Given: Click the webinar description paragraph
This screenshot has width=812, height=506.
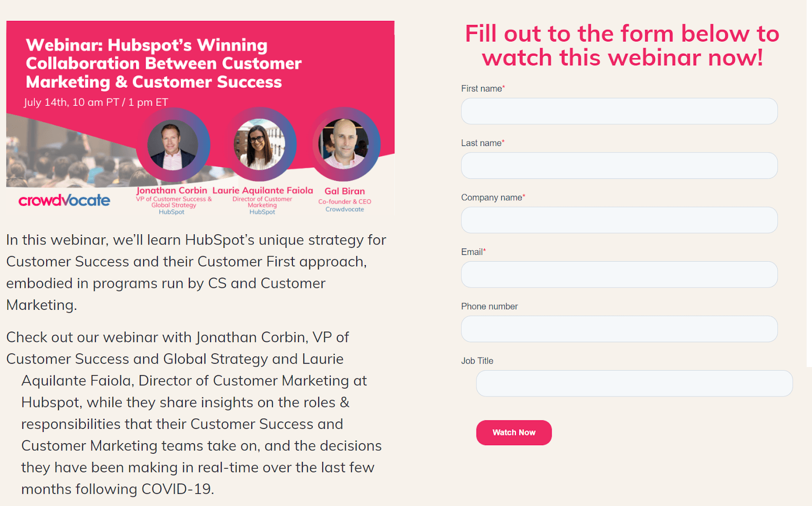Looking at the screenshot, I should (196, 272).
